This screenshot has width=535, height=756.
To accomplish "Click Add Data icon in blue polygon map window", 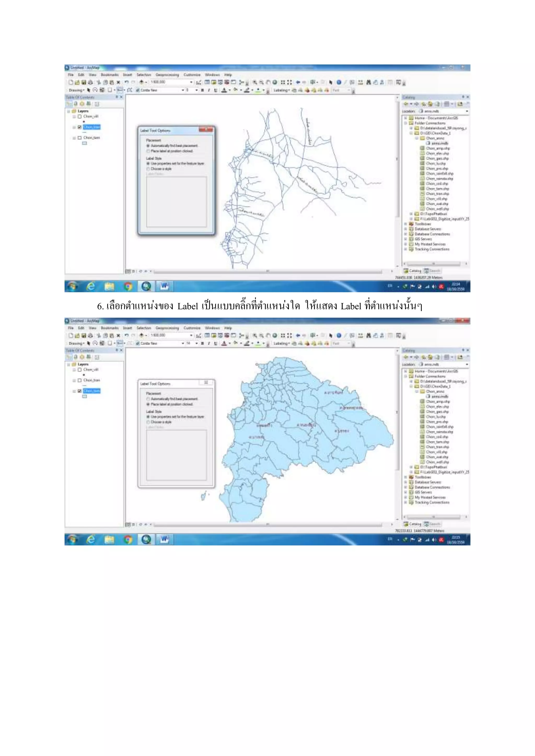I will point(141,335).
